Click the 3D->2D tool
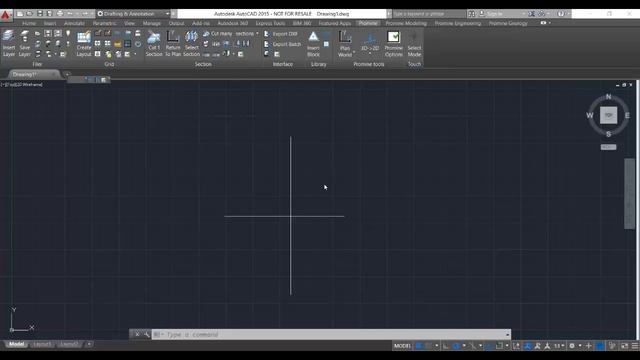Image resolution: width=640 pixels, height=360 pixels. pyautogui.click(x=370, y=43)
